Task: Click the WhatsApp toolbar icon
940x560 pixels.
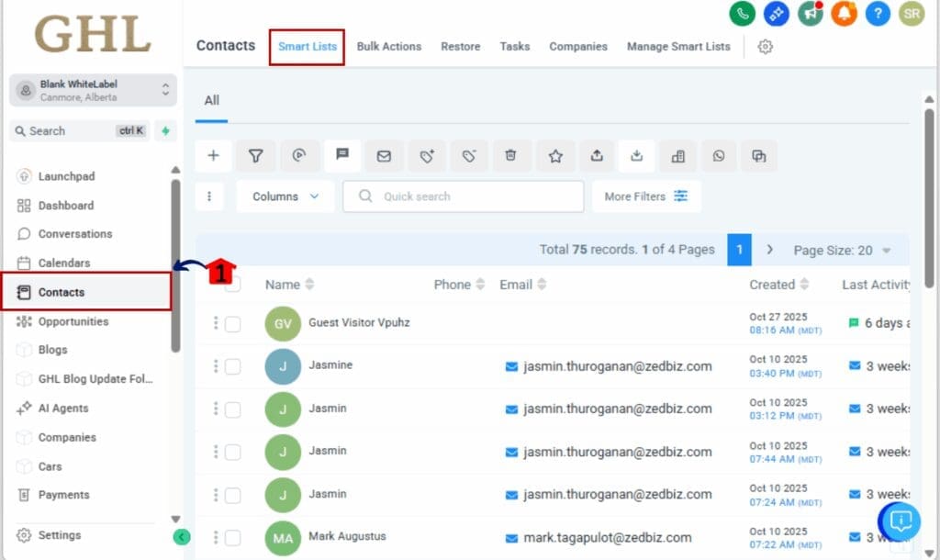Action: [x=719, y=156]
